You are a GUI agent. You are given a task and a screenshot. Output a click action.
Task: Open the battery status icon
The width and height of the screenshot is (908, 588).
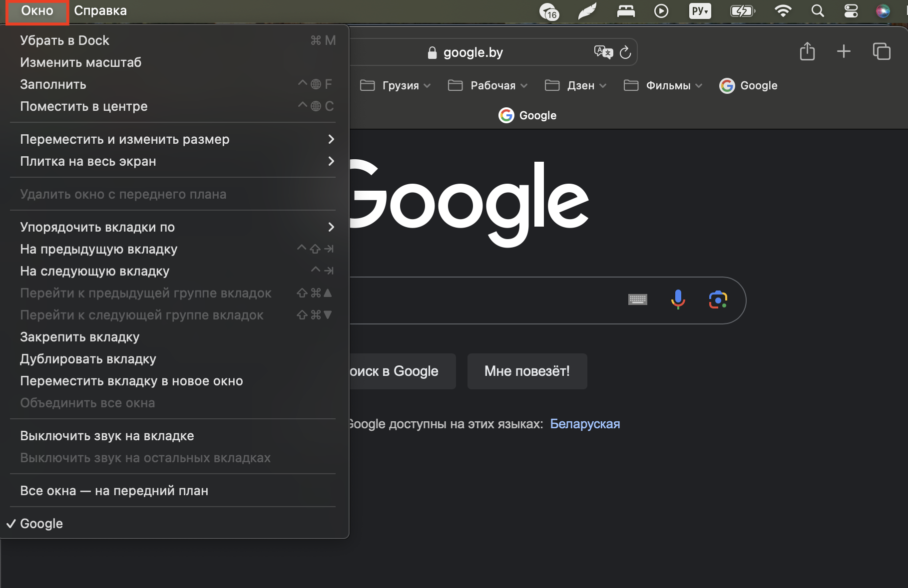coord(743,10)
